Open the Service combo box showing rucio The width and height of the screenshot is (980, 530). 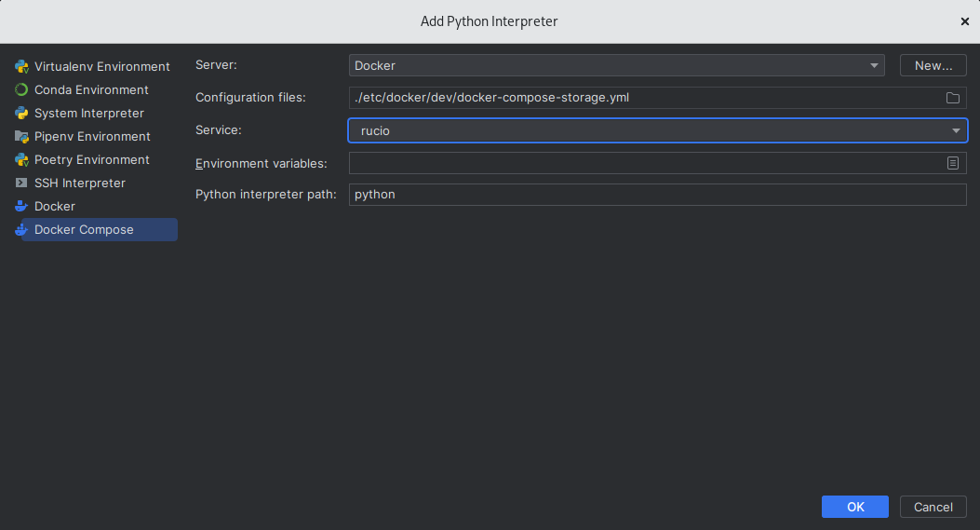[x=657, y=130]
